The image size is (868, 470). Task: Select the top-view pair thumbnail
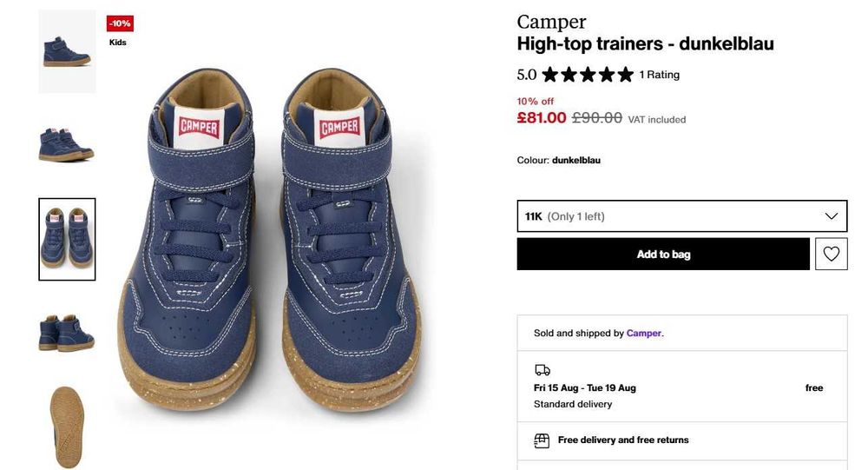pyautogui.click(x=67, y=239)
